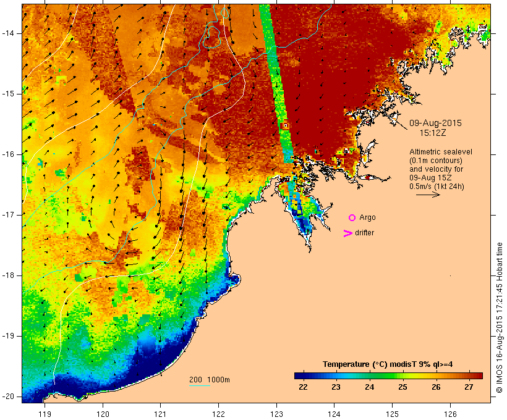
Task: Click the time label 15:12Z
Action: click(x=433, y=133)
